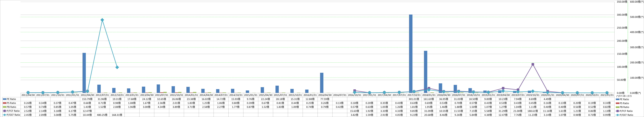644x117 pixels.
Task: Click the 2.36倍 PS cell
Action: [x=162, y=103]
